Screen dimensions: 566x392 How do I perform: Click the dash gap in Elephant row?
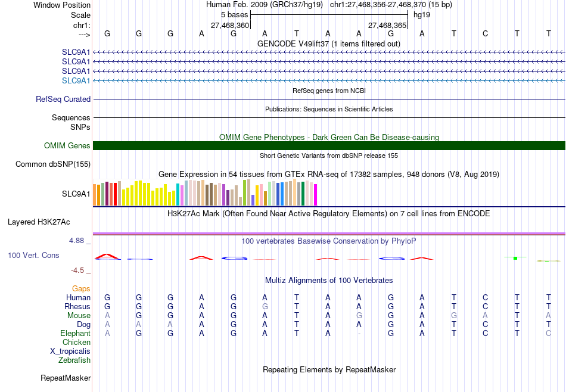point(359,333)
